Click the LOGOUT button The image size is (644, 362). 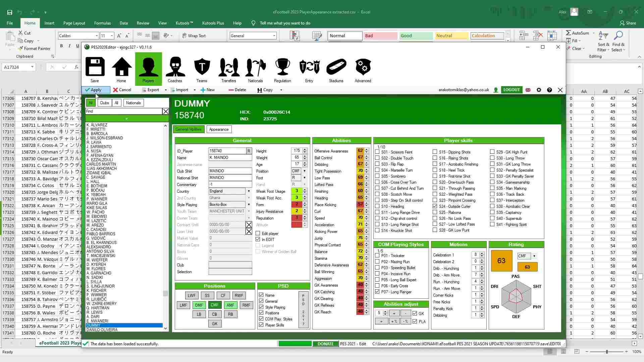512,90
